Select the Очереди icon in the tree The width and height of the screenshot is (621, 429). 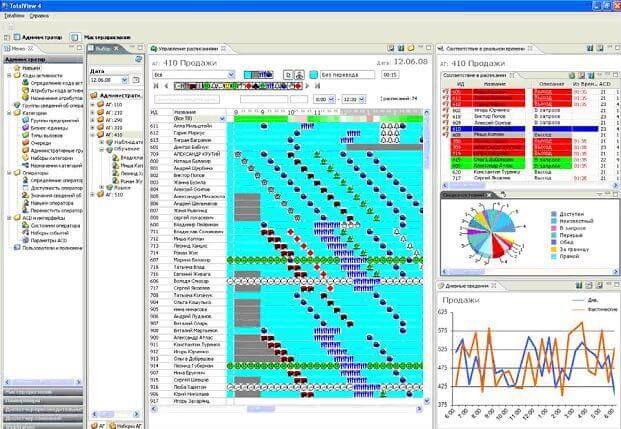pos(25,143)
